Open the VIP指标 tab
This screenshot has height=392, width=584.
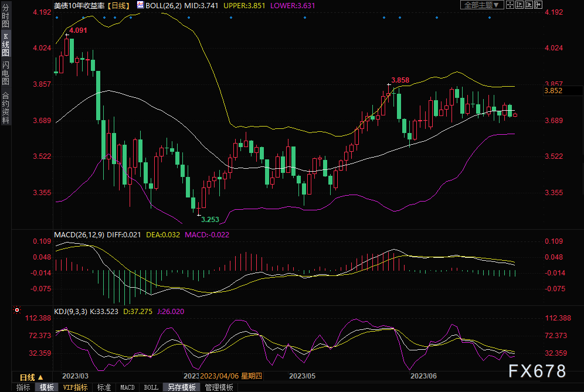coord(75,387)
